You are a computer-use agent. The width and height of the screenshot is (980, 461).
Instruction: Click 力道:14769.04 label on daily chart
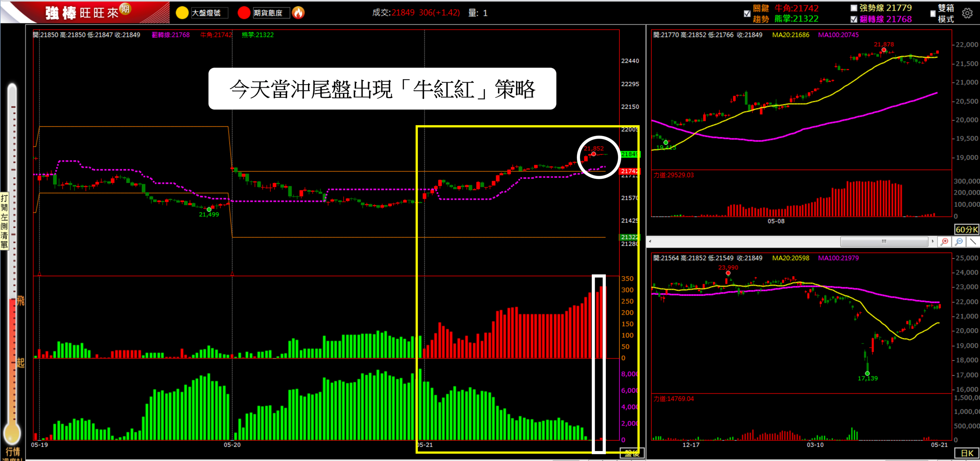[x=673, y=399]
